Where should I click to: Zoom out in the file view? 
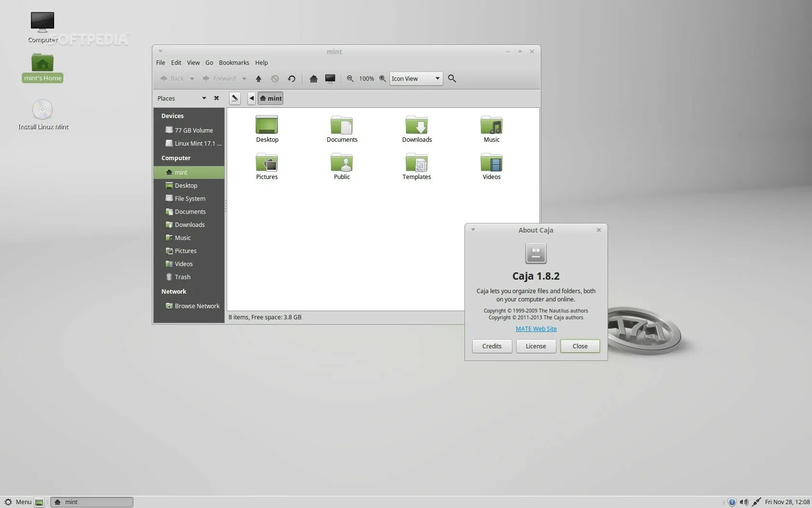[x=350, y=78]
